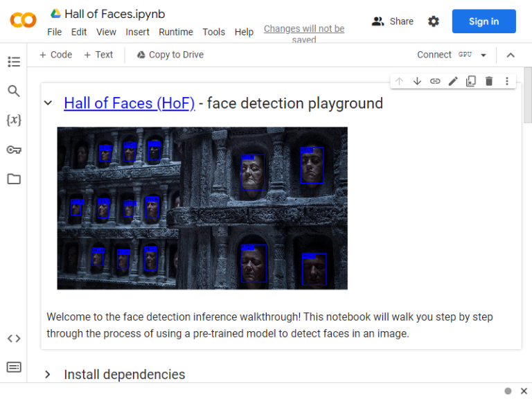Open the Hall of Faces (HoF) link
The height and width of the screenshot is (399, 532).
130,103
